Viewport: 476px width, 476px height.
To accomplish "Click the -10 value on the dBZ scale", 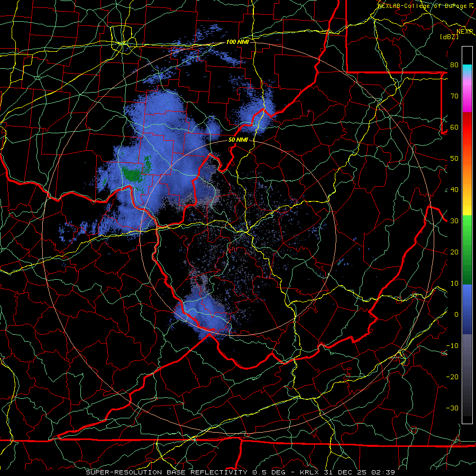I will [x=452, y=346].
